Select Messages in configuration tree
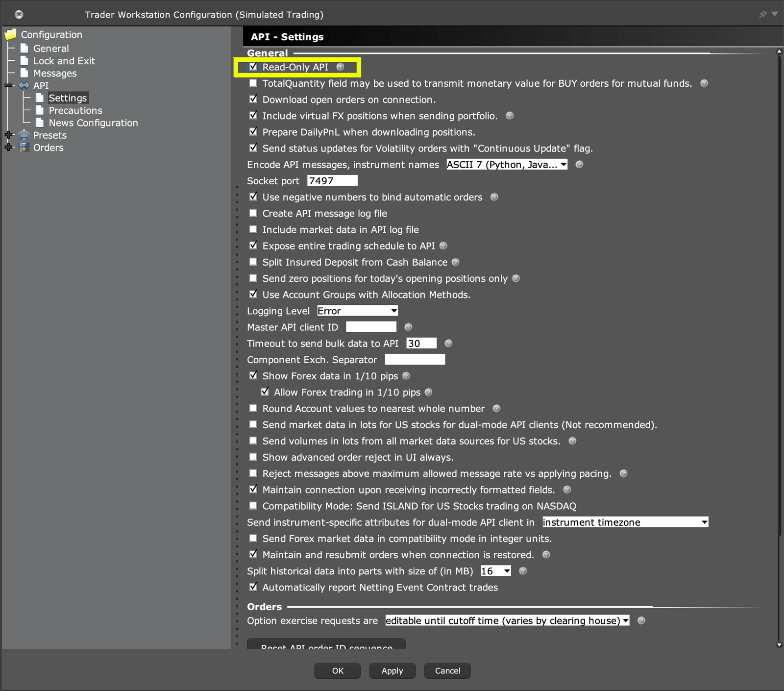Screen dimensions: 784x691 coord(55,74)
